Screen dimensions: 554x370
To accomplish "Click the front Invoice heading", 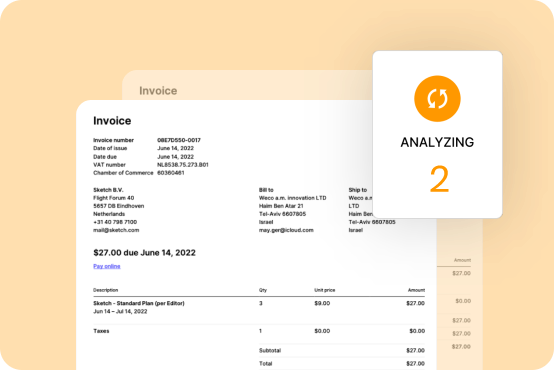I will (112, 121).
